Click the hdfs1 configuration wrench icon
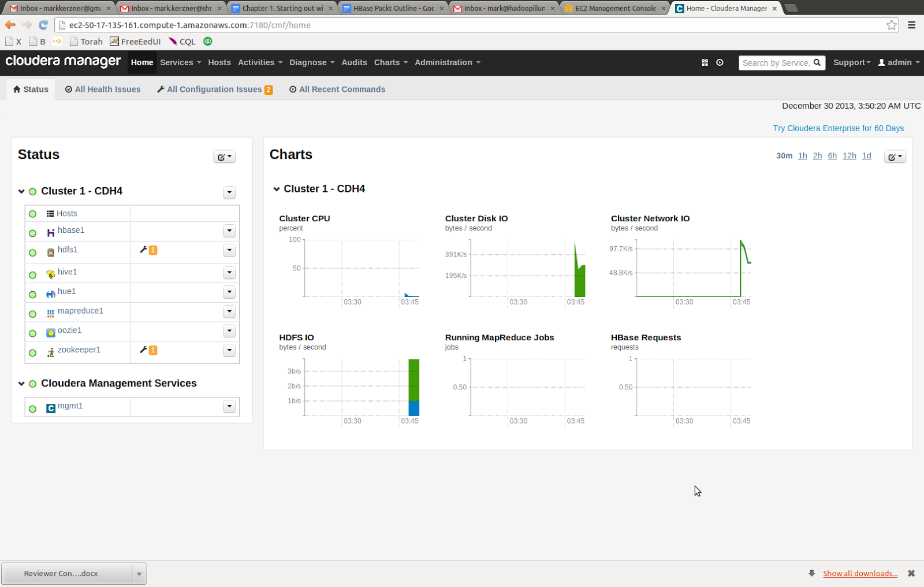 click(x=143, y=250)
